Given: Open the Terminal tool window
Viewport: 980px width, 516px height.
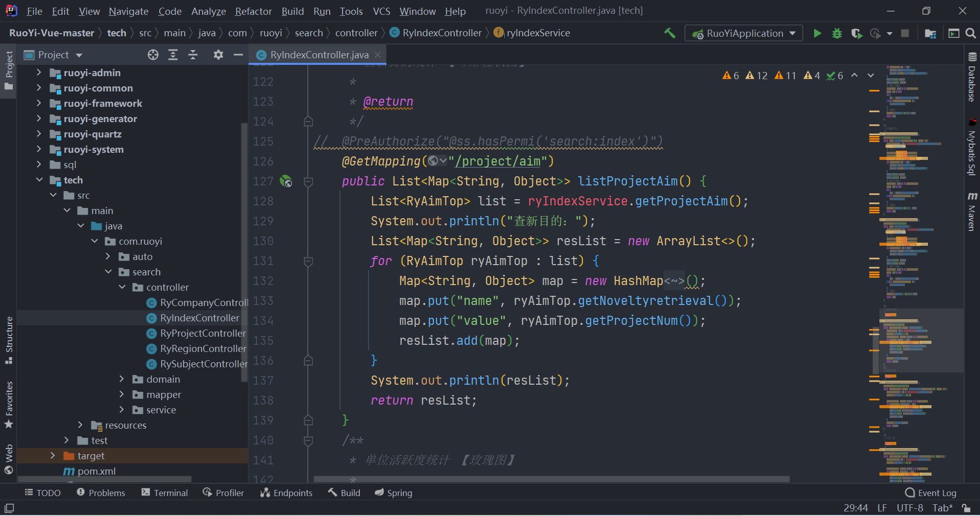Looking at the screenshot, I should click(x=165, y=493).
